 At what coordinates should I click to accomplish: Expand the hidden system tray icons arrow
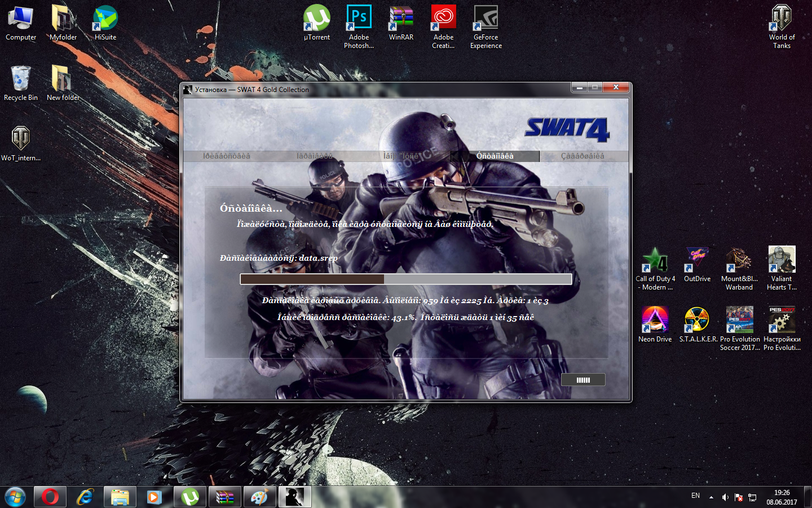pos(711,497)
